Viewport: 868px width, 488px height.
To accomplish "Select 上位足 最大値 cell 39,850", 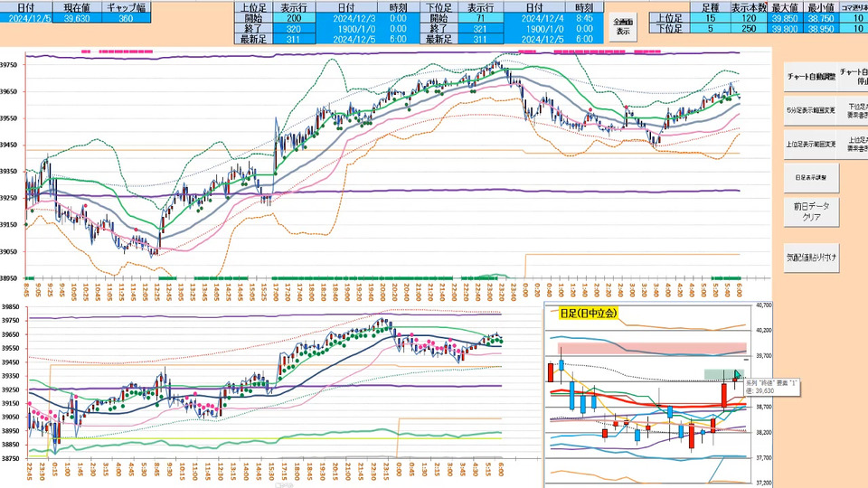I will click(787, 18).
